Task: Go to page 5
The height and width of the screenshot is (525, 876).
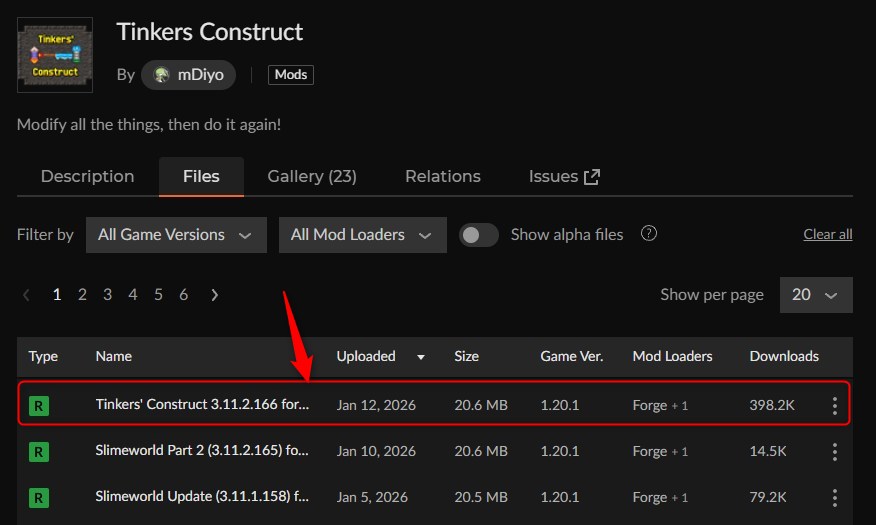Action: click(x=158, y=295)
